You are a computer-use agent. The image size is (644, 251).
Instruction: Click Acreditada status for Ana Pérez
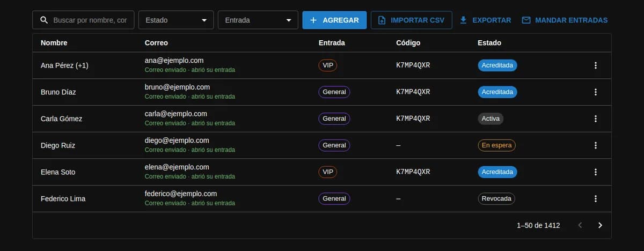(497, 65)
